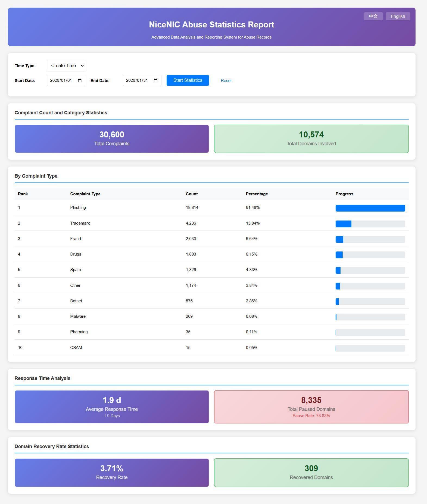Click the count value 4,236
Screen dimensions: 427x504
pos(191,223)
